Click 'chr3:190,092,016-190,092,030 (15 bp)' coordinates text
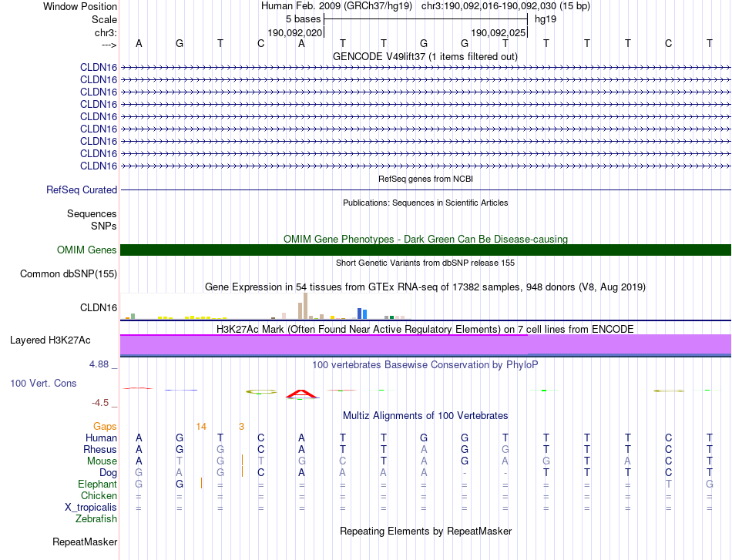 [505, 6]
